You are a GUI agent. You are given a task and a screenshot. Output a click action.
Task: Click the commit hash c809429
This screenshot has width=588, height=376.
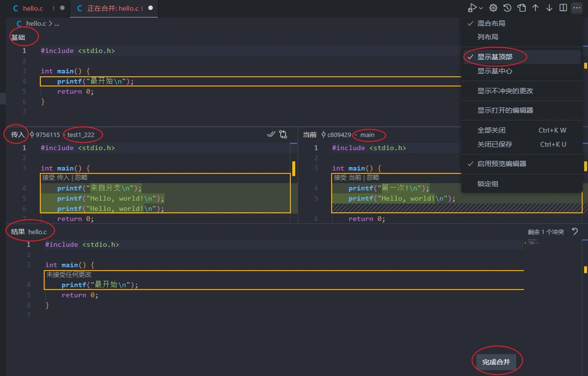coord(339,135)
